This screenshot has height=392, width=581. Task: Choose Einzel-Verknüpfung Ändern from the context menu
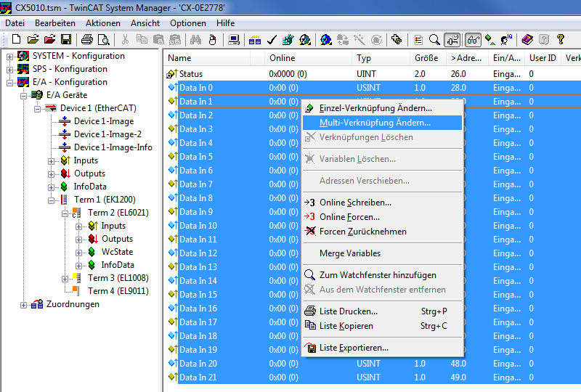point(383,108)
